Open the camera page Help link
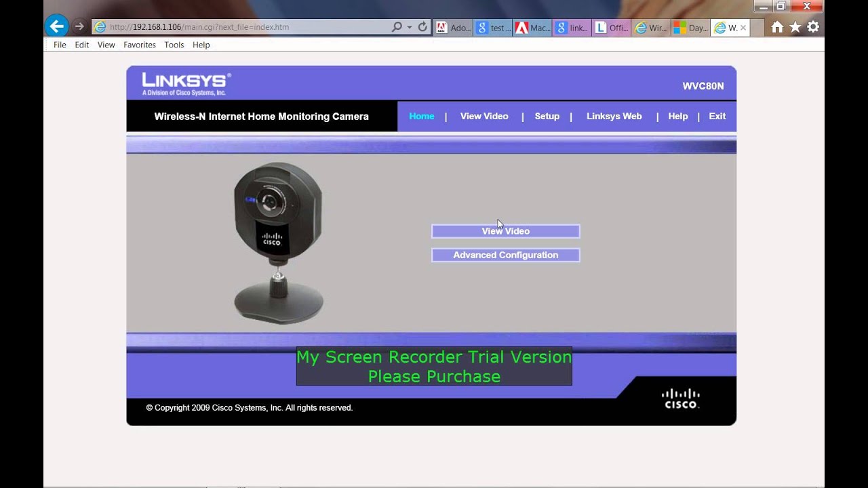Screen dimensions: 868x488 678,116
